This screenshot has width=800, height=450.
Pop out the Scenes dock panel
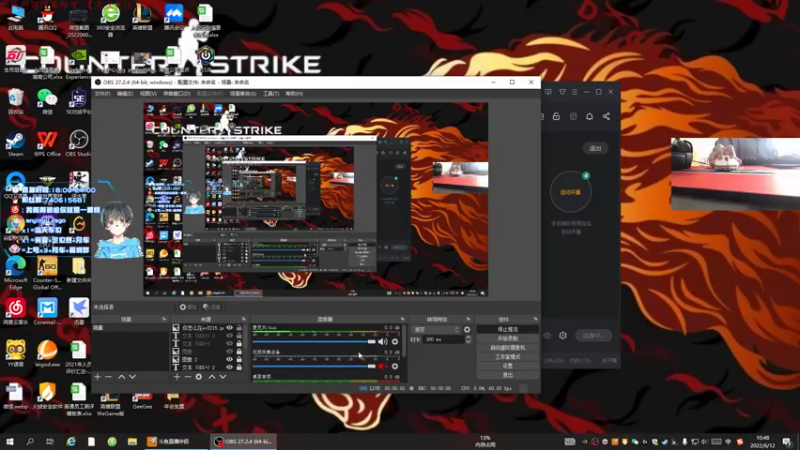click(x=164, y=319)
